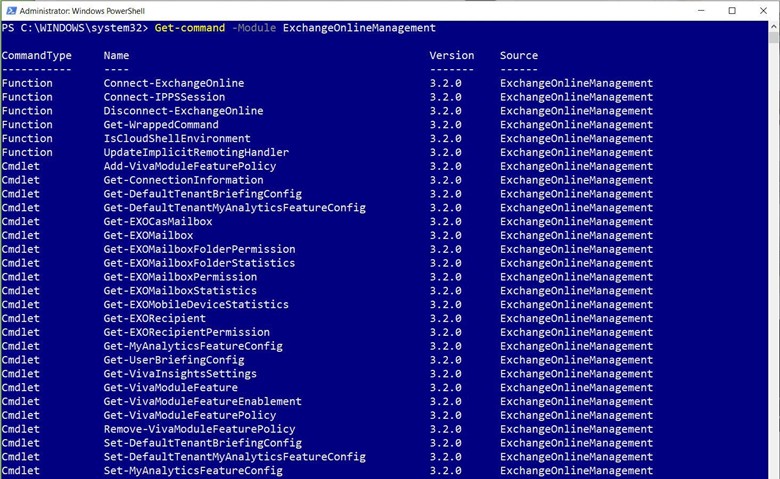Maximize the PowerShell window
Screen dimensions: 780x479
tap(732, 10)
